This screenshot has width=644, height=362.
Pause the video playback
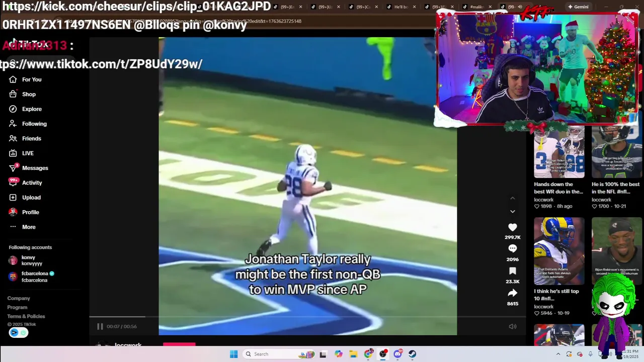(x=100, y=326)
